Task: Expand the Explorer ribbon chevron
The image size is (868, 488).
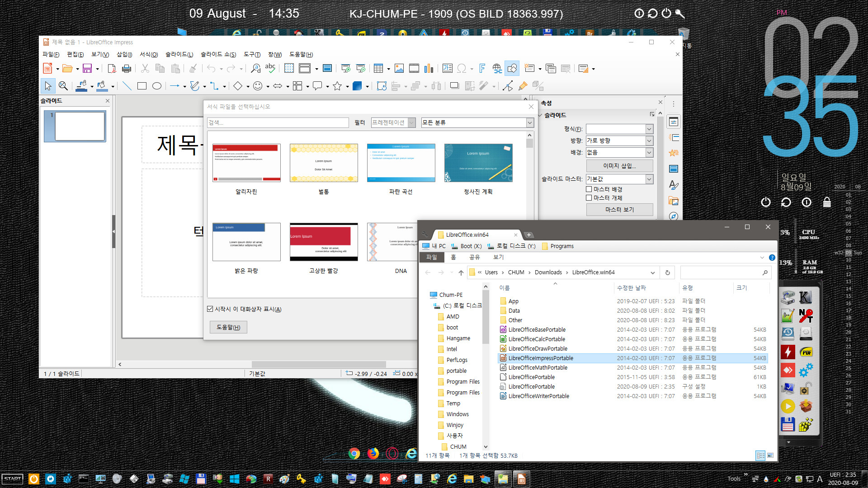Action: point(762,258)
